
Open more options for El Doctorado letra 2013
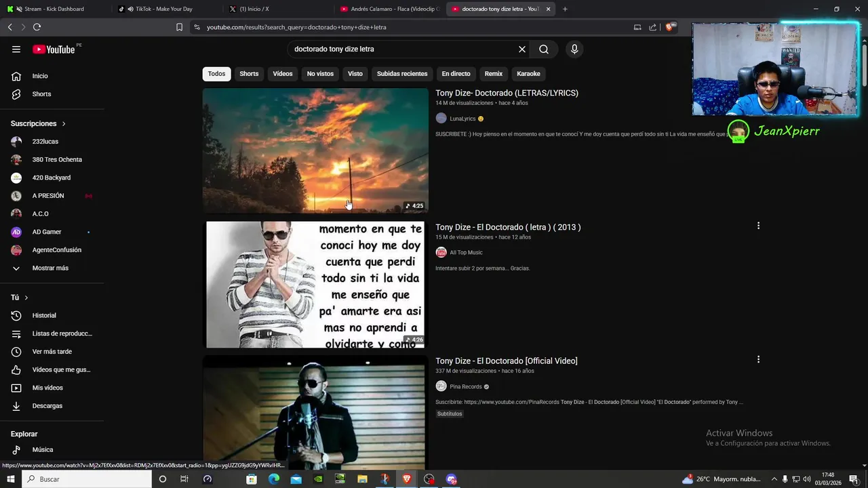758,226
